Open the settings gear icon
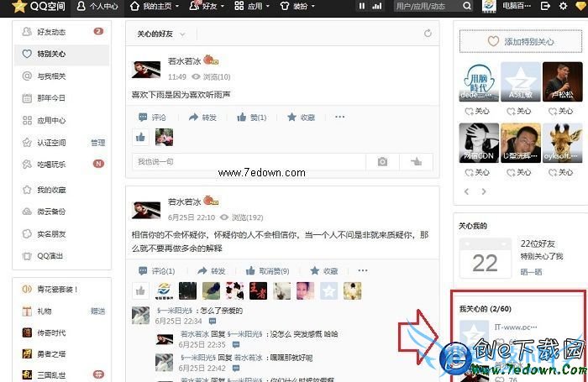This screenshot has height=382, width=588. click(564, 7)
